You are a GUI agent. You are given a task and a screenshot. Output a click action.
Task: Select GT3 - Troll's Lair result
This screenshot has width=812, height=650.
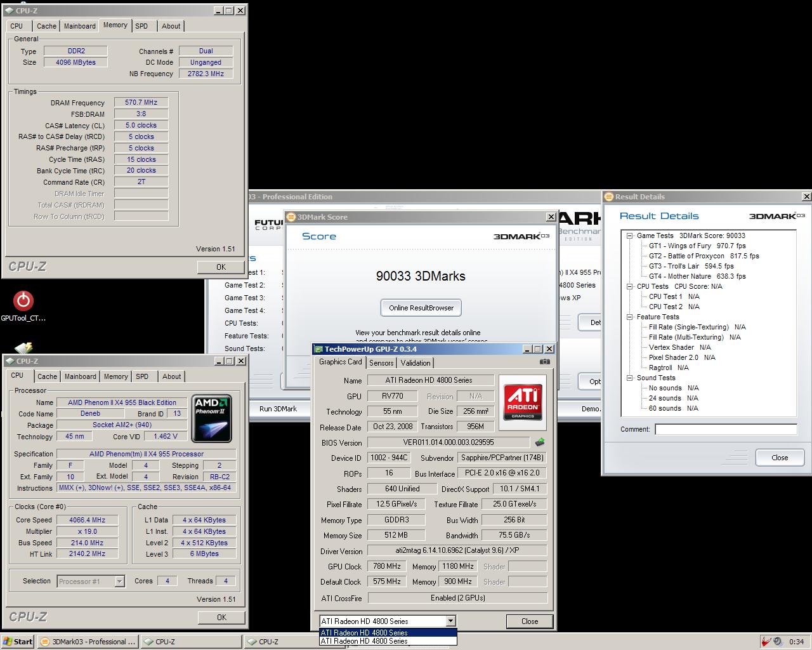point(691,266)
